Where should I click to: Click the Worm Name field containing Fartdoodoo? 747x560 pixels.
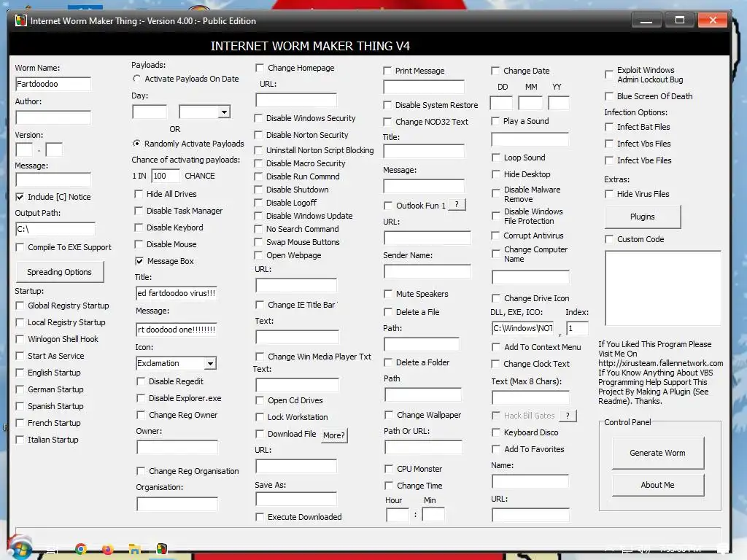pyautogui.click(x=53, y=85)
